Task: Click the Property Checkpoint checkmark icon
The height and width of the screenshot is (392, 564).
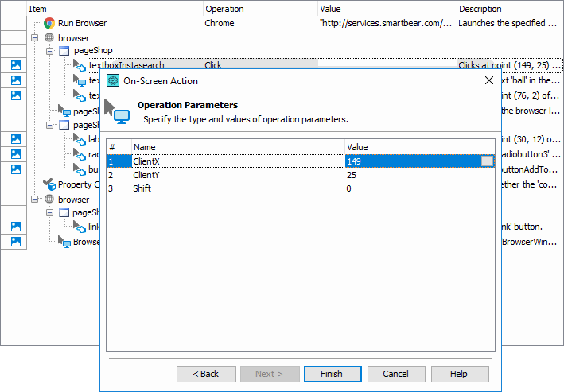Action: point(49,184)
